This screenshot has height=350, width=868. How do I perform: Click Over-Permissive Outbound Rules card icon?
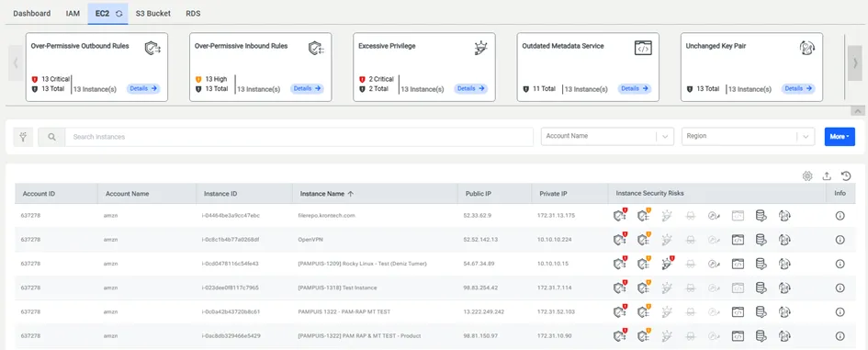152,48
